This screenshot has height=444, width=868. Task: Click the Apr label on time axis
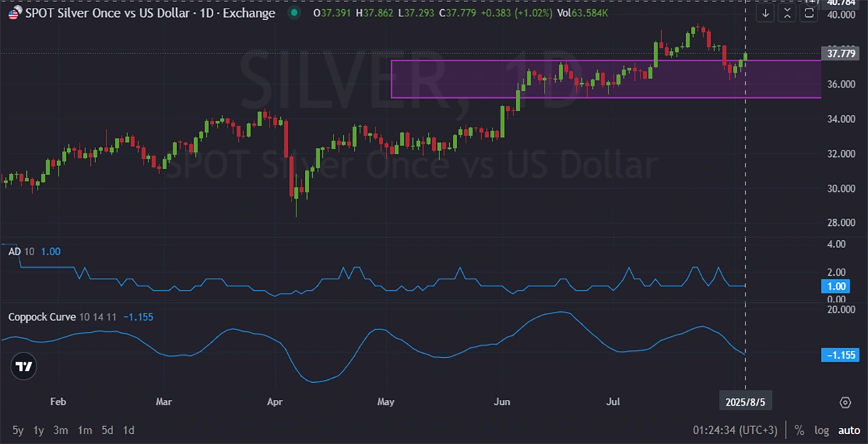point(274,402)
